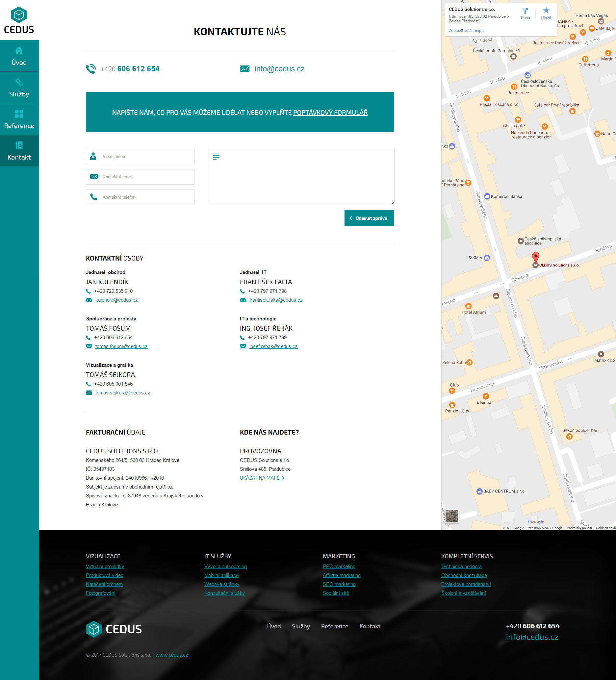Click the frantisek.falta@cedus.cz email link
The width and height of the screenshot is (616, 680).
(x=276, y=300)
